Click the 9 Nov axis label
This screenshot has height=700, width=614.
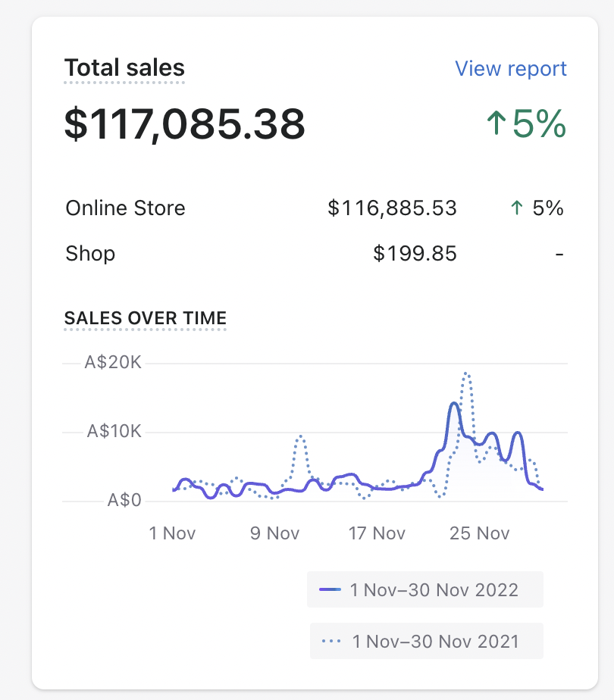point(274,533)
